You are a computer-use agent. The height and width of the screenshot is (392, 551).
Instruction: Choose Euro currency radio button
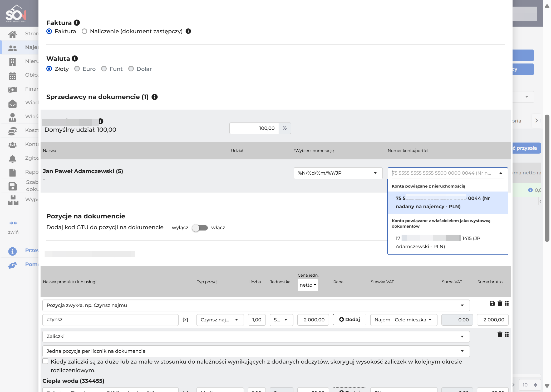(x=77, y=69)
